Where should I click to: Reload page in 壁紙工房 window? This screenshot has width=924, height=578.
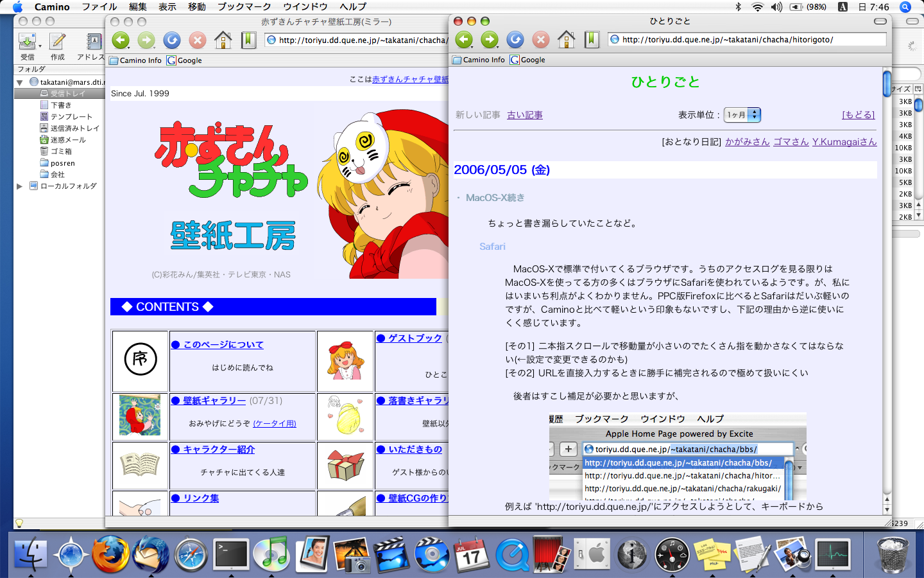(172, 40)
